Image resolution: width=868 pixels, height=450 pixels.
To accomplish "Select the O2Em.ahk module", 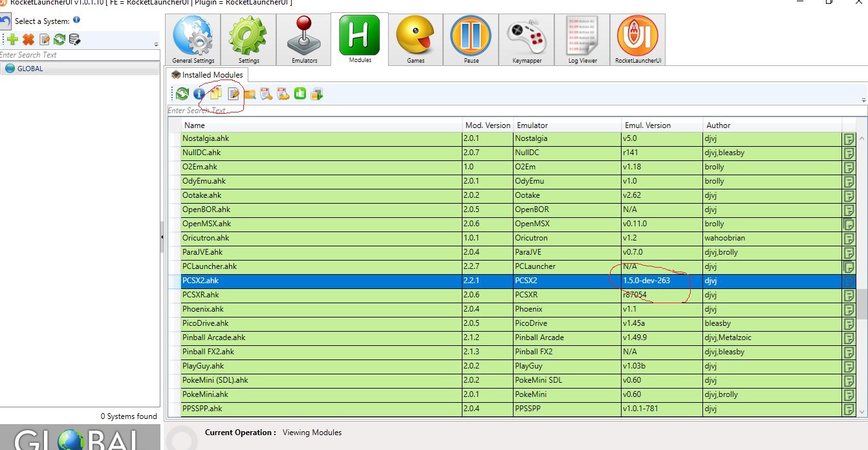I will coord(512,167).
